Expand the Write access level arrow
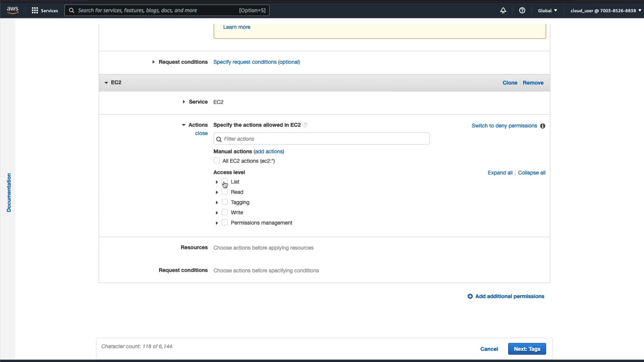This screenshot has height=362, width=644. click(217, 213)
